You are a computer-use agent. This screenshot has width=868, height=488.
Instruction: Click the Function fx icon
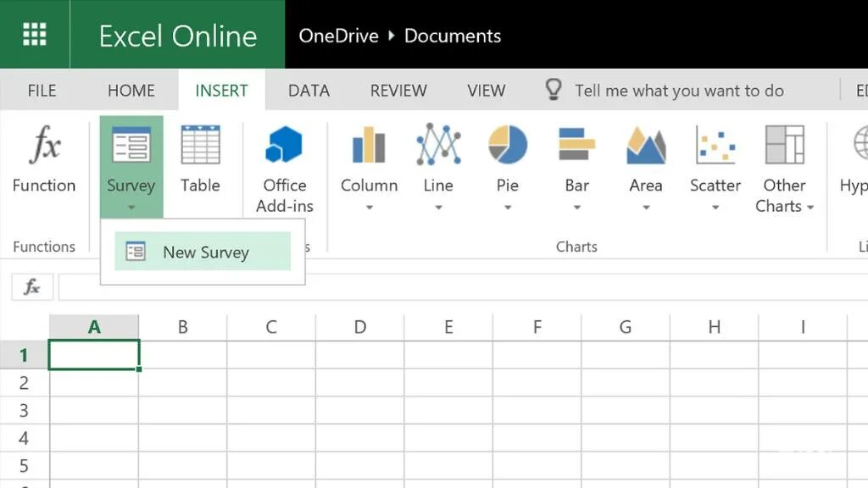click(44, 147)
